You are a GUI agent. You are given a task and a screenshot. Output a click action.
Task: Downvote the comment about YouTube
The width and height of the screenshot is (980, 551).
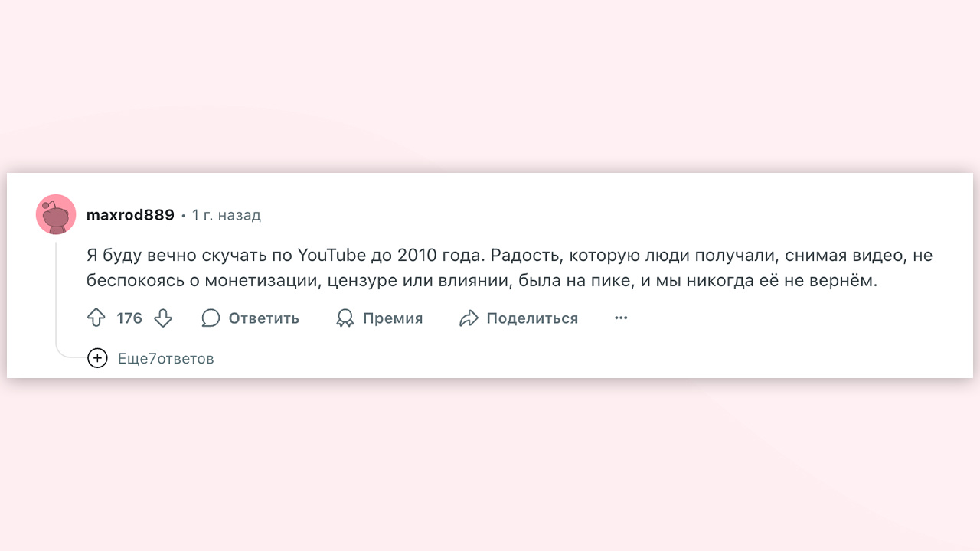pyautogui.click(x=163, y=318)
